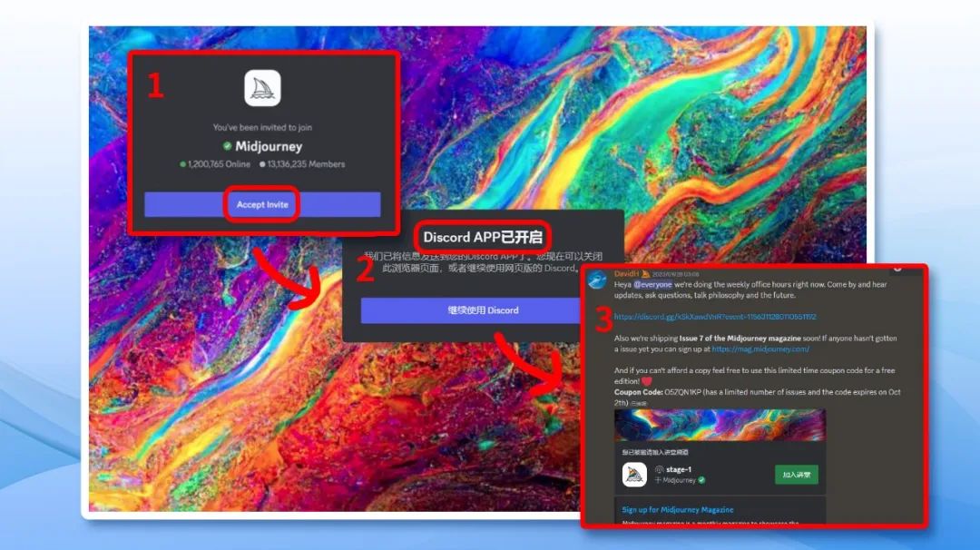Click the red heart emoji in message
Screen dimensions: 980x550
647,381
